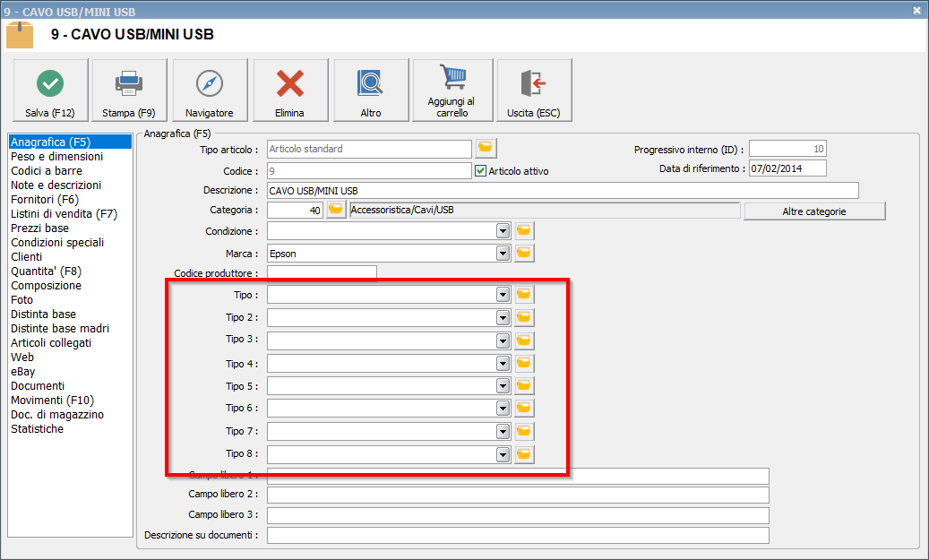Open folder icon beside Tipo 6 field
This screenshot has height=560, width=929.
click(524, 408)
